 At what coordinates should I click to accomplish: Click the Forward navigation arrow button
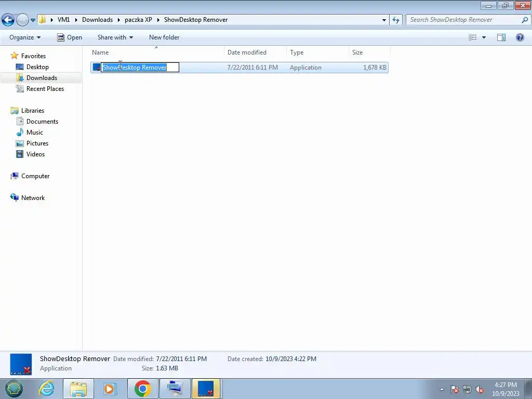tap(22, 20)
